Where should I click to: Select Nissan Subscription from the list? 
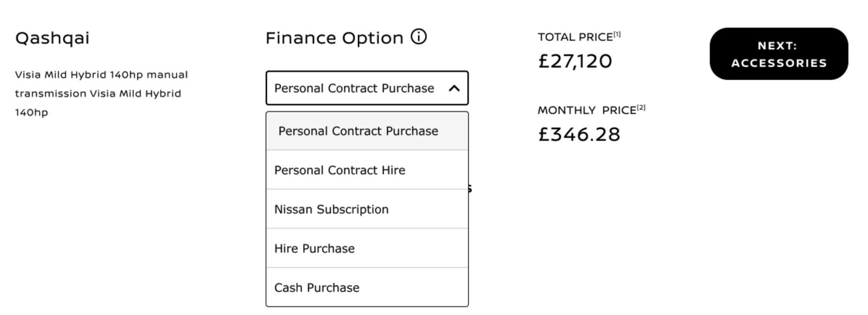pos(367,209)
